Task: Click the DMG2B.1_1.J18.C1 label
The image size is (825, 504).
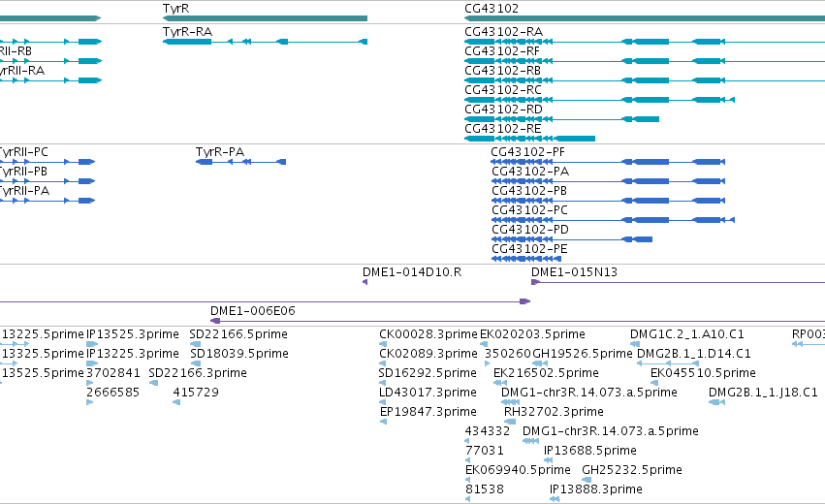Action: [x=764, y=393]
